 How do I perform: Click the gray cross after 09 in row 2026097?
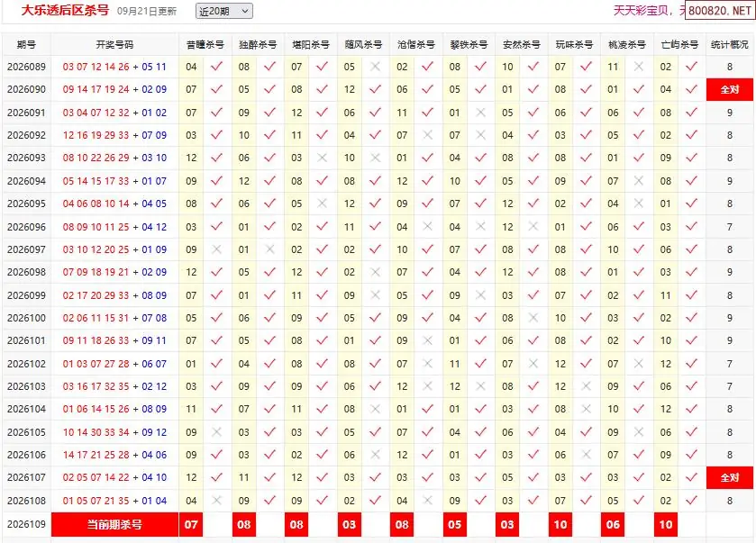click(217, 249)
